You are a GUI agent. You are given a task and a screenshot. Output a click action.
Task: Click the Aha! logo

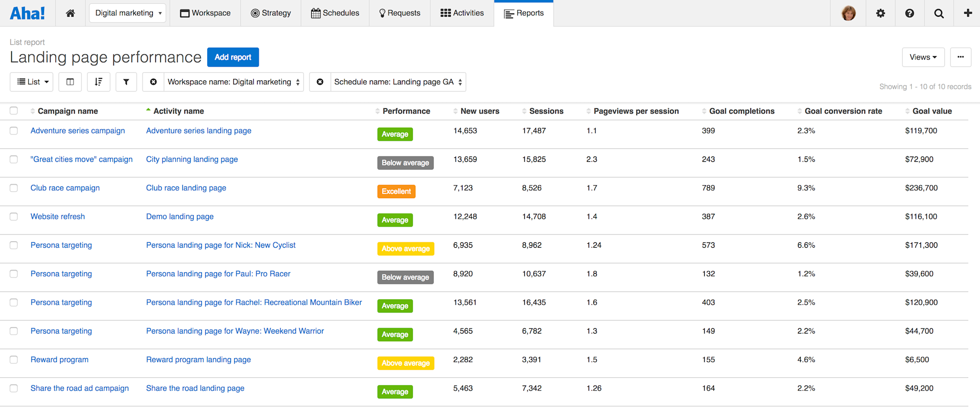(27, 13)
